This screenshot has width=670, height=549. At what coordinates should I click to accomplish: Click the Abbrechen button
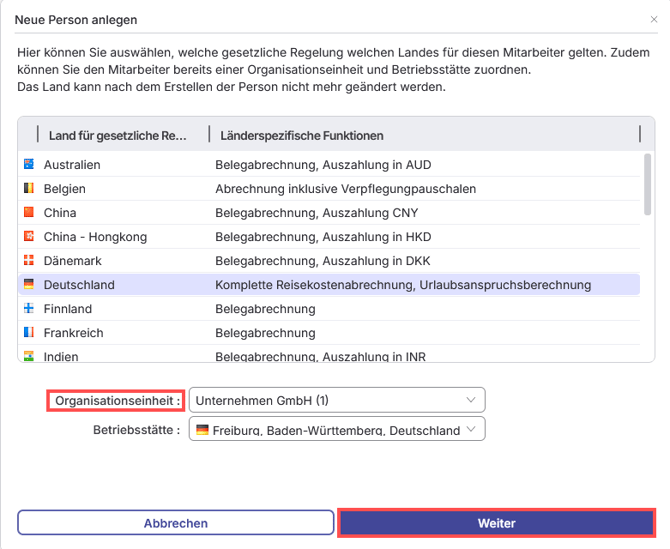click(x=176, y=523)
